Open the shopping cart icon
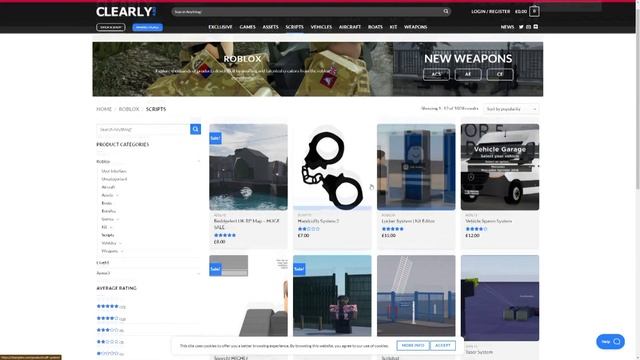This screenshot has width=640, height=360. tap(534, 11)
